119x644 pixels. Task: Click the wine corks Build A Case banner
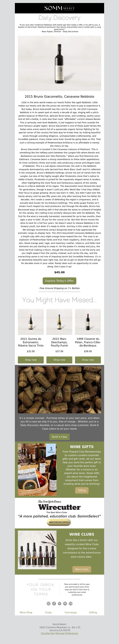[59, 390]
